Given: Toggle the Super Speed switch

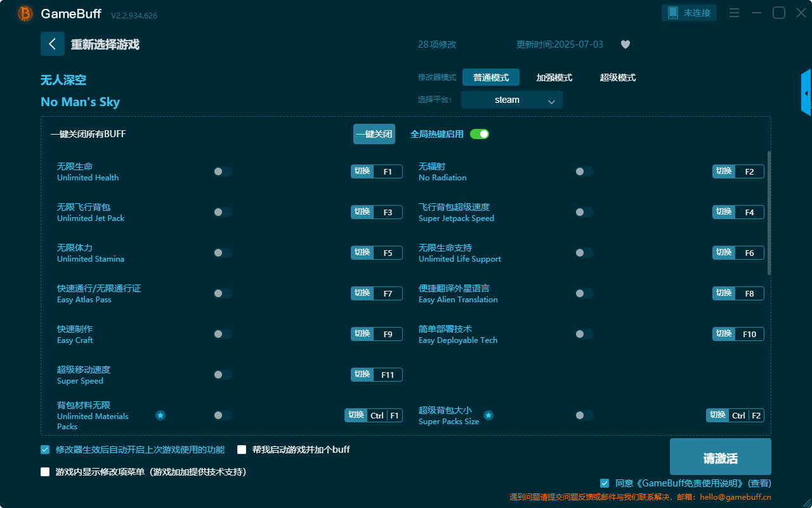Looking at the screenshot, I should 222,374.
